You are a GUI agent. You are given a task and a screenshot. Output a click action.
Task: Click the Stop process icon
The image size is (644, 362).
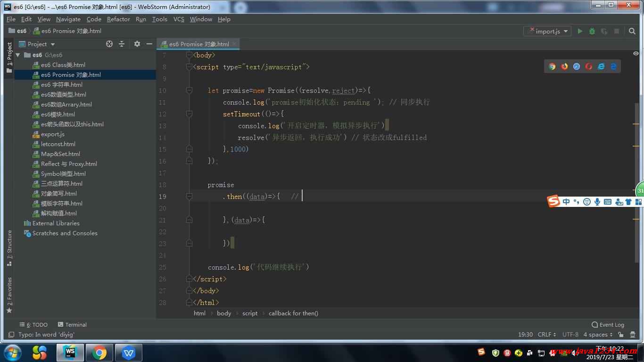616,31
